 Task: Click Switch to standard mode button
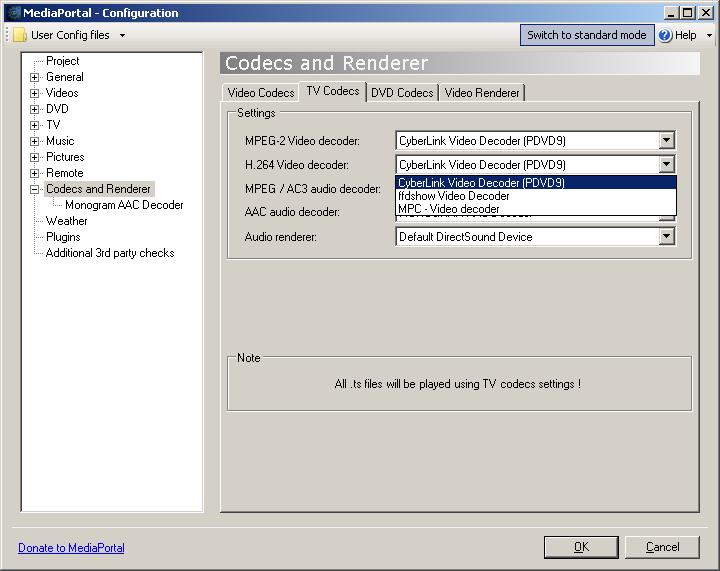[x=586, y=35]
